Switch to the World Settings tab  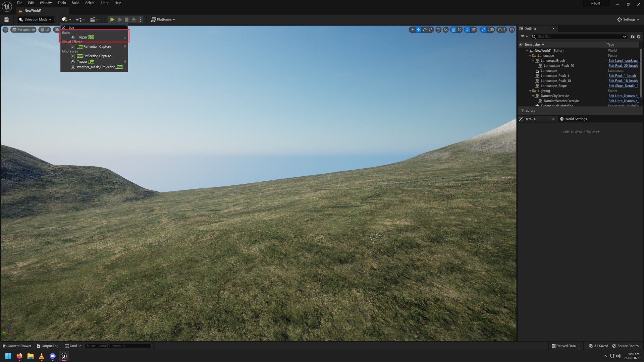[576, 119]
